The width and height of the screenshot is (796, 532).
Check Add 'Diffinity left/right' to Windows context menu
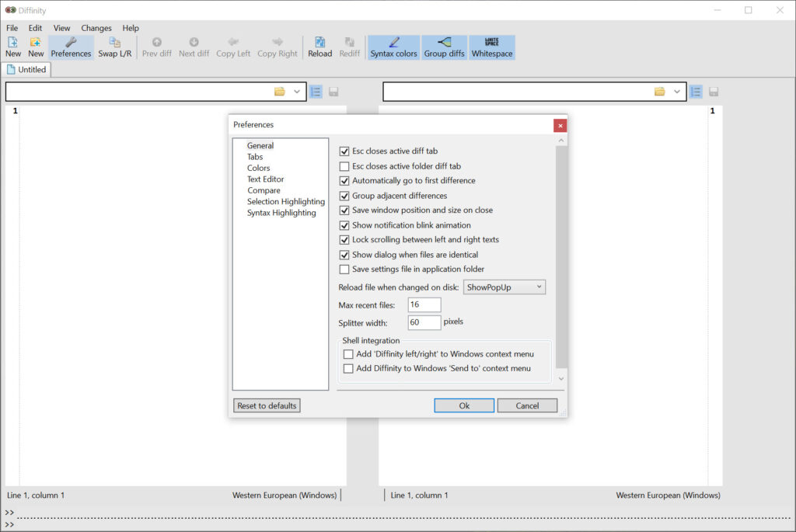click(x=348, y=354)
